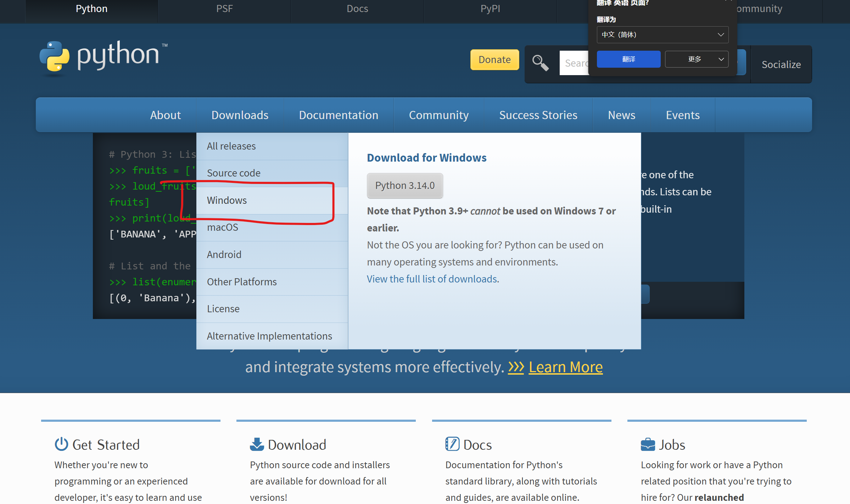Click the blue 翻译 translate button

(628, 59)
